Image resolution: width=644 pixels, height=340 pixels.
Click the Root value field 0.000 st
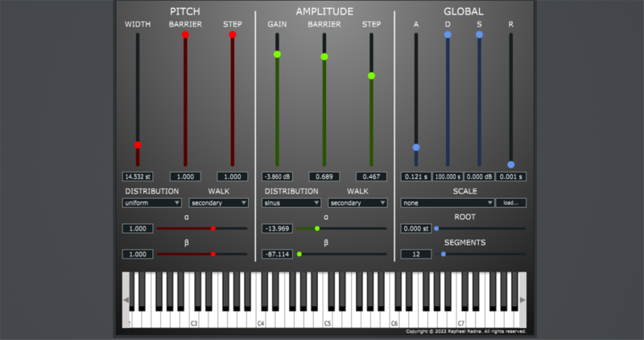coord(416,229)
